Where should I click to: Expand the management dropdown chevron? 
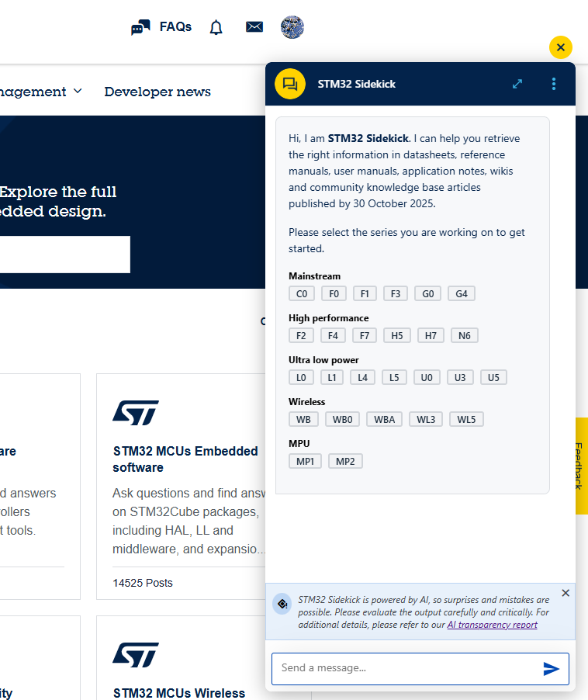tap(78, 91)
